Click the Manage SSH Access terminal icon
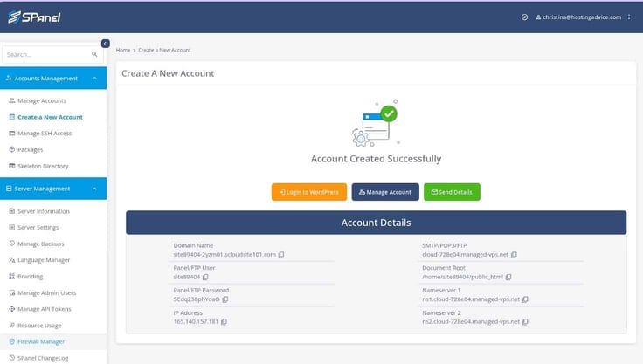The image size is (643, 364). tap(12, 134)
